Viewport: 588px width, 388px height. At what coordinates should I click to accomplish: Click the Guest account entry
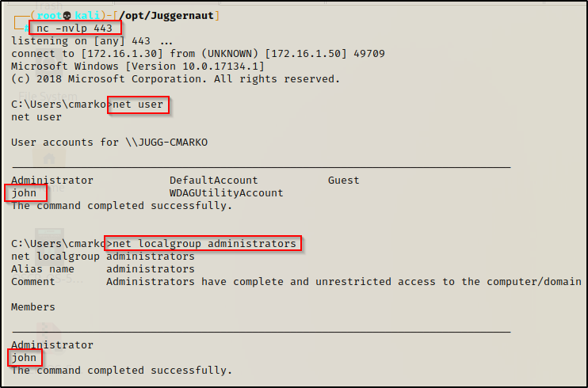pos(343,181)
